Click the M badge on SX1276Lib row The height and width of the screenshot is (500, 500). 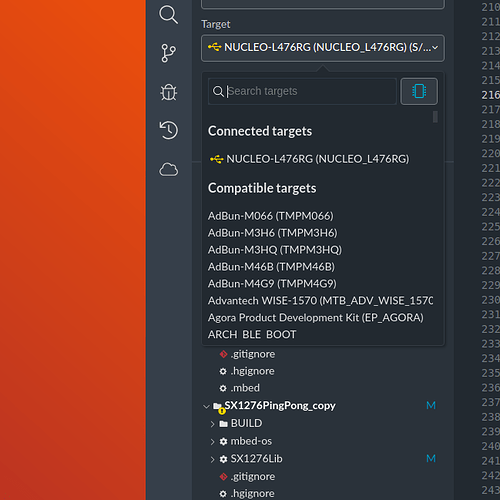(431, 459)
